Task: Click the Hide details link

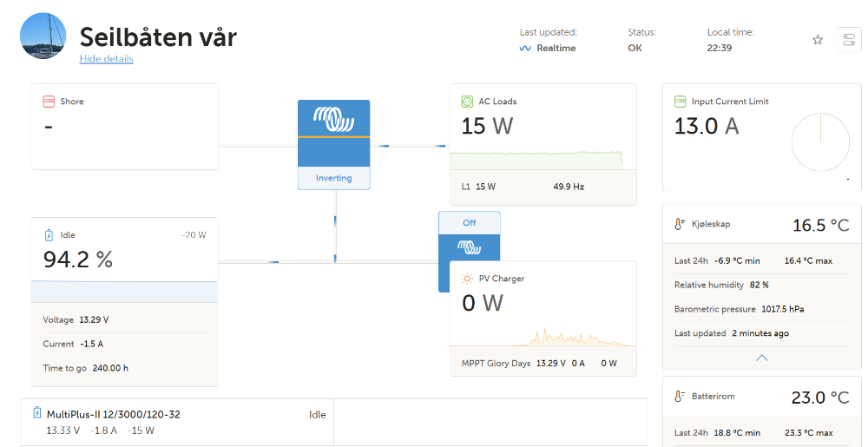Action: click(106, 59)
